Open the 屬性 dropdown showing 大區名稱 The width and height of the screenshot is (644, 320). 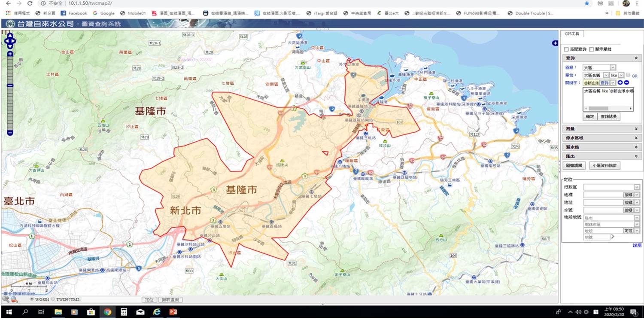(596, 75)
